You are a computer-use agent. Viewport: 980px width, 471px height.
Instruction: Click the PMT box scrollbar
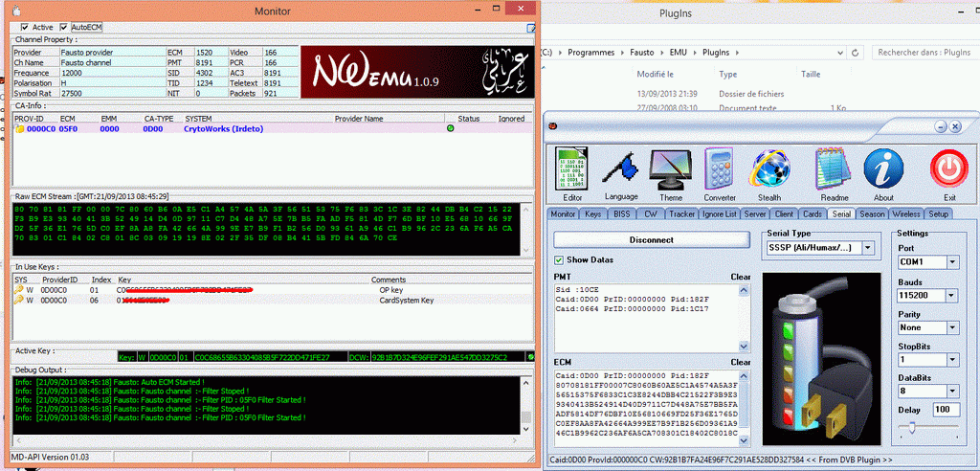tap(743, 318)
